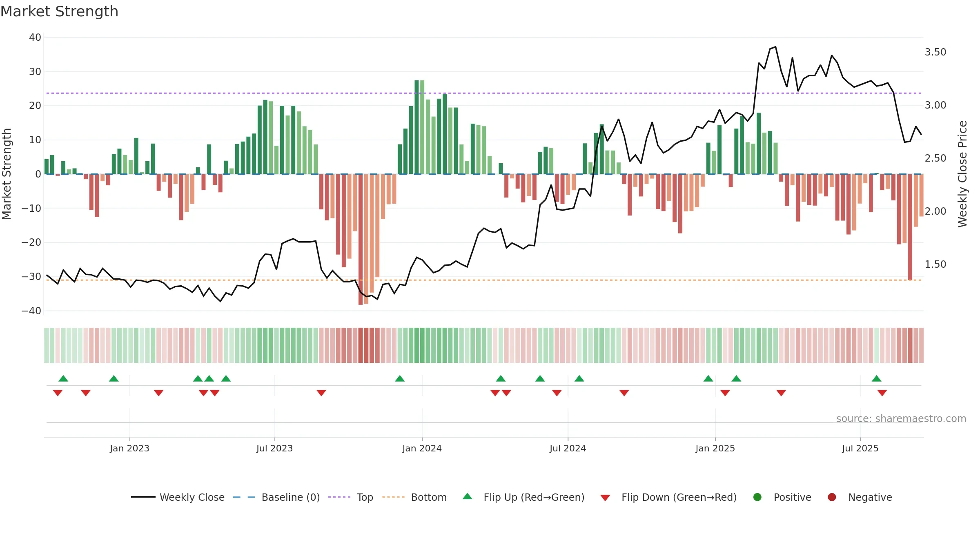Click the 3.50 price tick label
The width and height of the screenshot is (980, 551).
935,52
